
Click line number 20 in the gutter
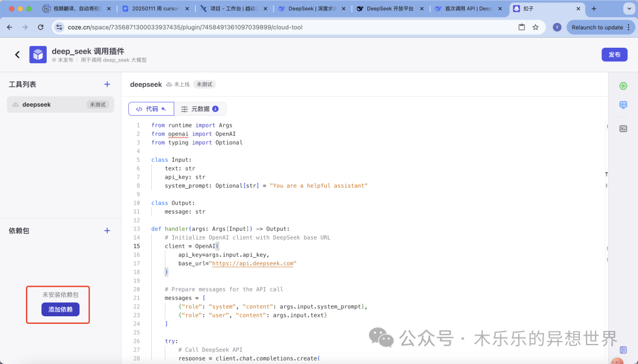[136, 289]
